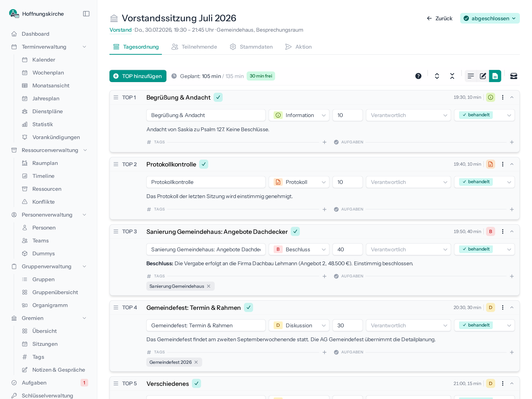Remove the Sanierung Gemeindehaus tag

pos(208,286)
